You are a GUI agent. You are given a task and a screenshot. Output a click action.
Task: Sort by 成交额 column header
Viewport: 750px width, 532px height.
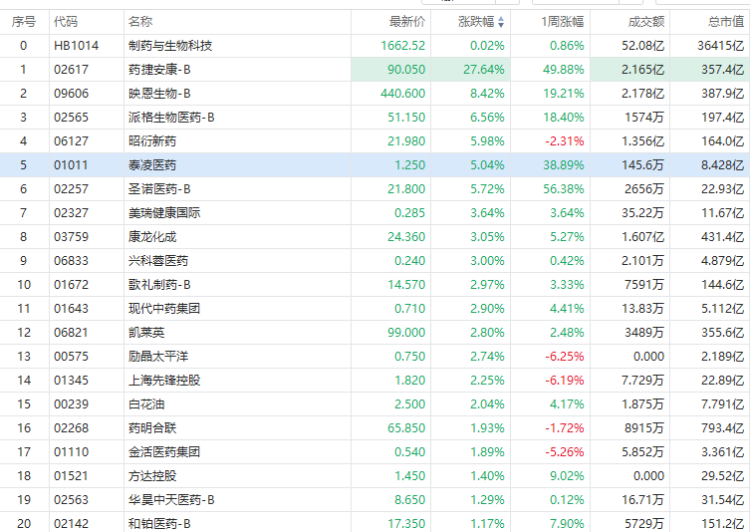[645, 22]
